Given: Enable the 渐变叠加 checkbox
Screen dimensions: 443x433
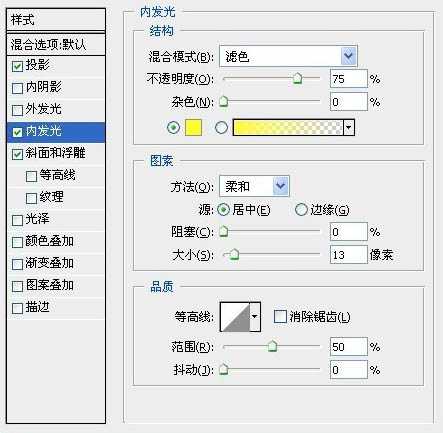Looking at the screenshot, I should [x=17, y=264].
